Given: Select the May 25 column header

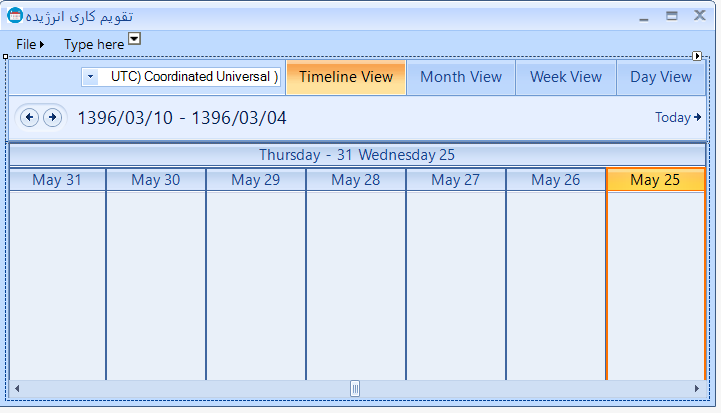Looking at the screenshot, I should (655, 180).
